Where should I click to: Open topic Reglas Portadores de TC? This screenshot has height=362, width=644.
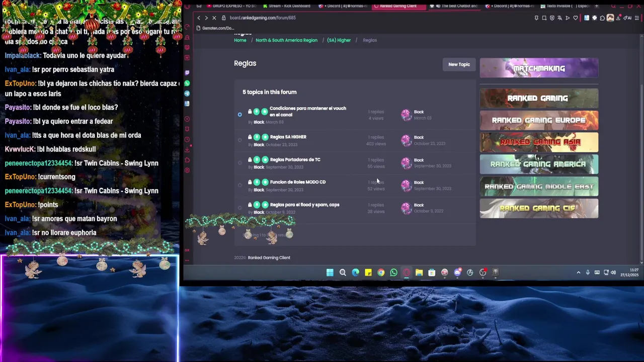coord(295,159)
